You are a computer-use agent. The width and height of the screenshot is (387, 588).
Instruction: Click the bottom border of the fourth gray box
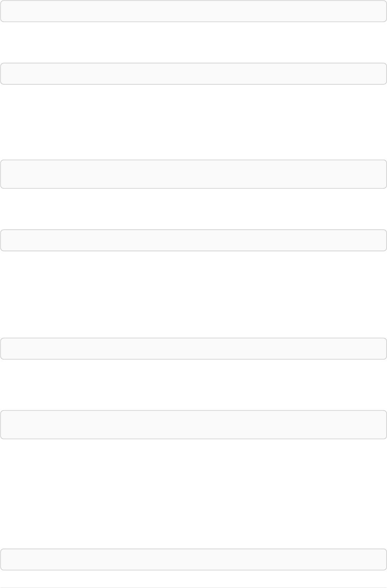(x=193, y=251)
